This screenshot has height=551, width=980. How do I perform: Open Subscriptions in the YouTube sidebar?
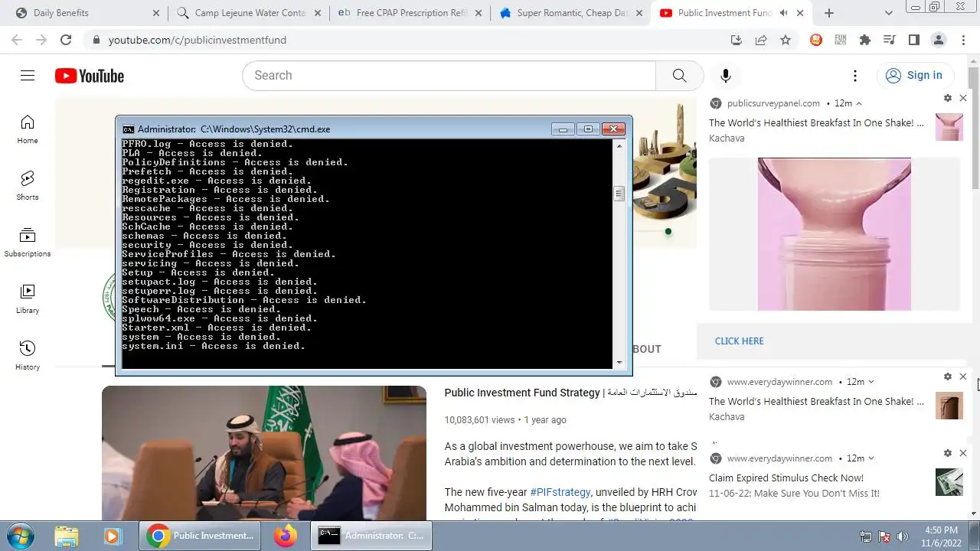click(28, 242)
